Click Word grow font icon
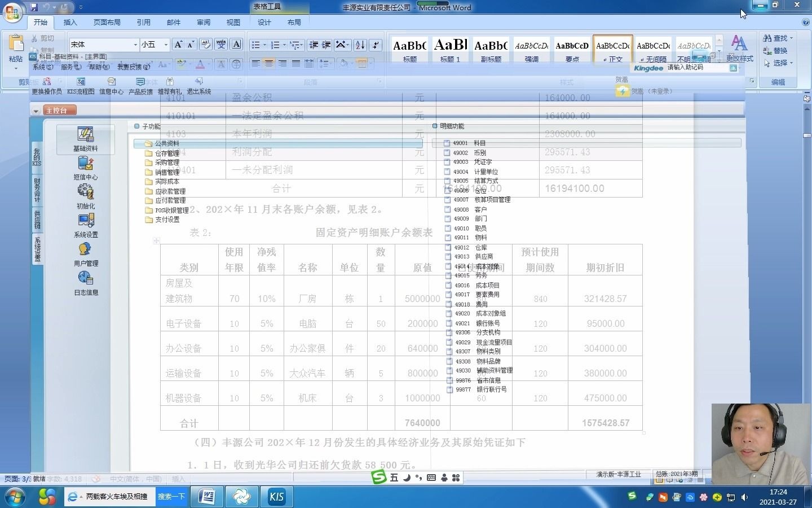 [x=178, y=45]
